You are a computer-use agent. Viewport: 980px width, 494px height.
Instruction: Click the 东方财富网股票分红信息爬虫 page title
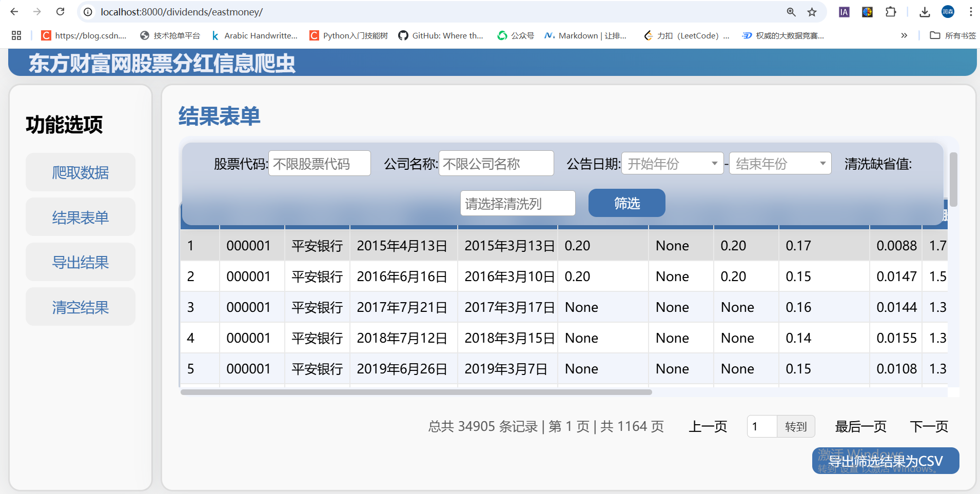pyautogui.click(x=162, y=63)
